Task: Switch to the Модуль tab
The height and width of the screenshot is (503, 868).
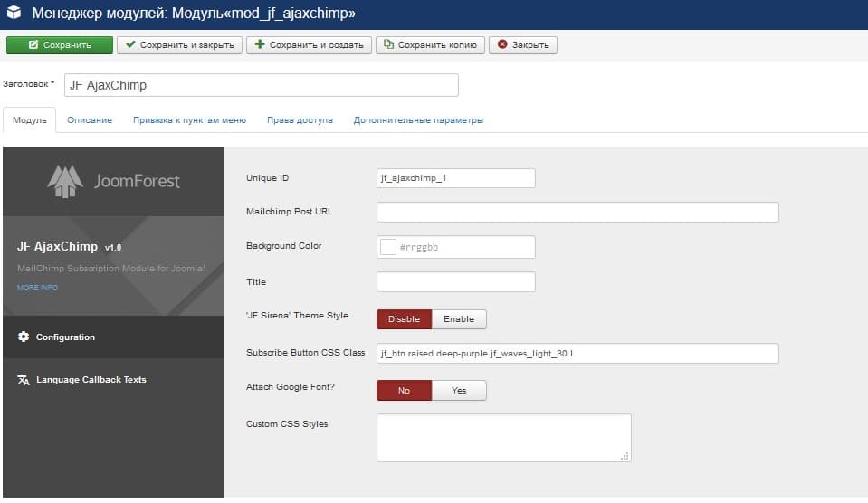Action: pyautogui.click(x=29, y=120)
